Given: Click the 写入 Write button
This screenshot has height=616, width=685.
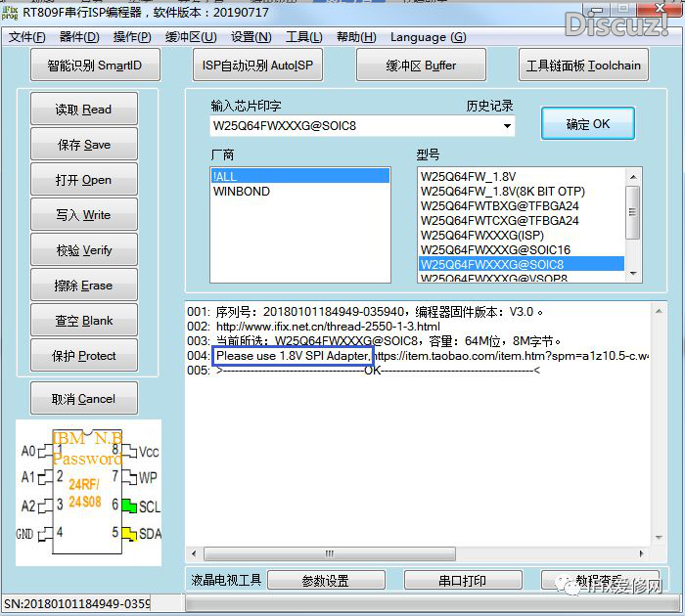Looking at the screenshot, I should click(x=84, y=214).
